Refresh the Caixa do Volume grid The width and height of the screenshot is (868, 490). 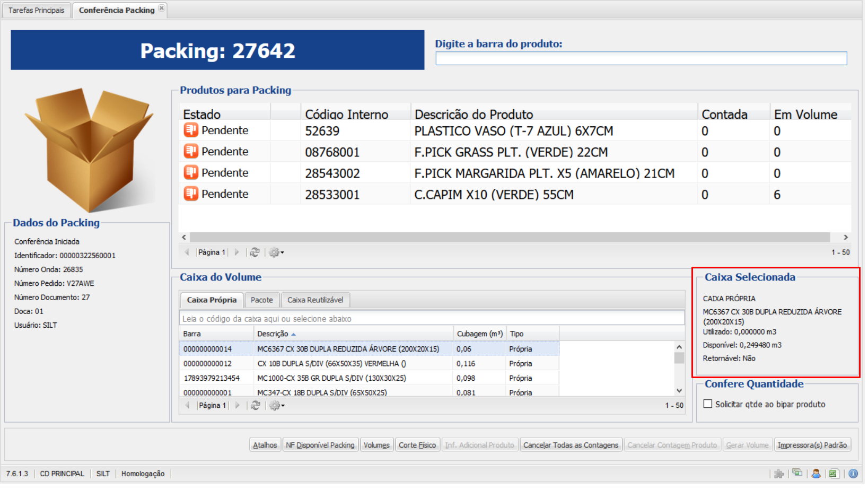[256, 406]
